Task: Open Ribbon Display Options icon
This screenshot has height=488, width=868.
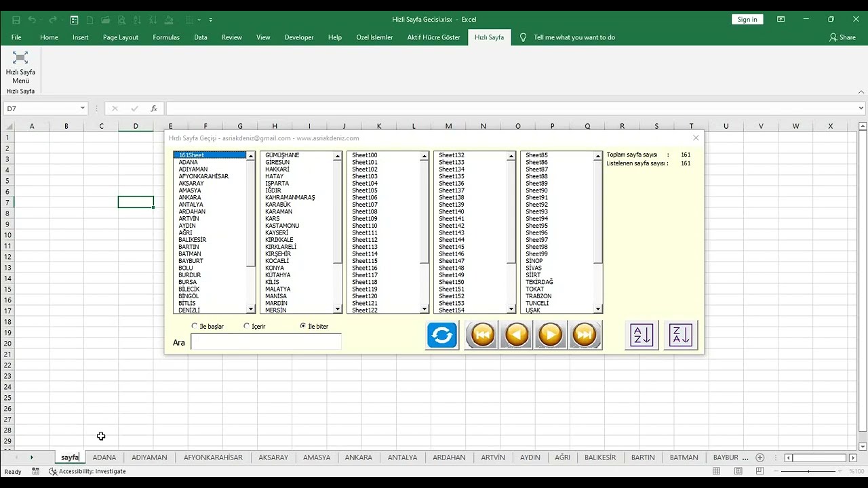Action: [x=781, y=20]
